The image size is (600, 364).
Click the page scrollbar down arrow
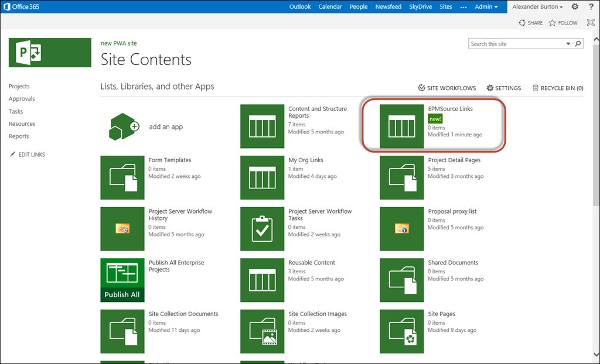596,354
